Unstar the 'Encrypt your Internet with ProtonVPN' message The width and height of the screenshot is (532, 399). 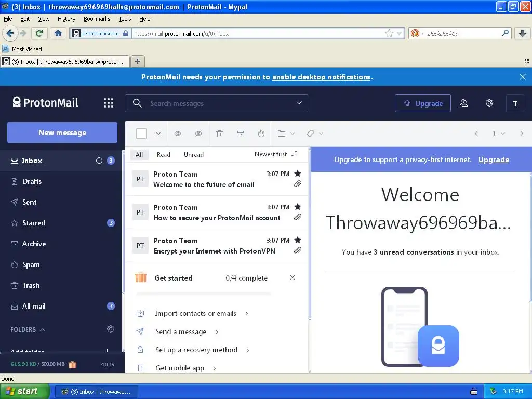pyautogui.click(x=298, y=240)
